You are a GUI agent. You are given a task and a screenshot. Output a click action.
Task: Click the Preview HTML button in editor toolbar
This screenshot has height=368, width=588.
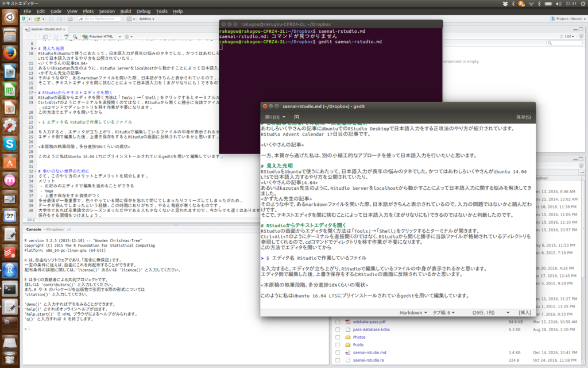pyautogui.click(x=98, y=36)
